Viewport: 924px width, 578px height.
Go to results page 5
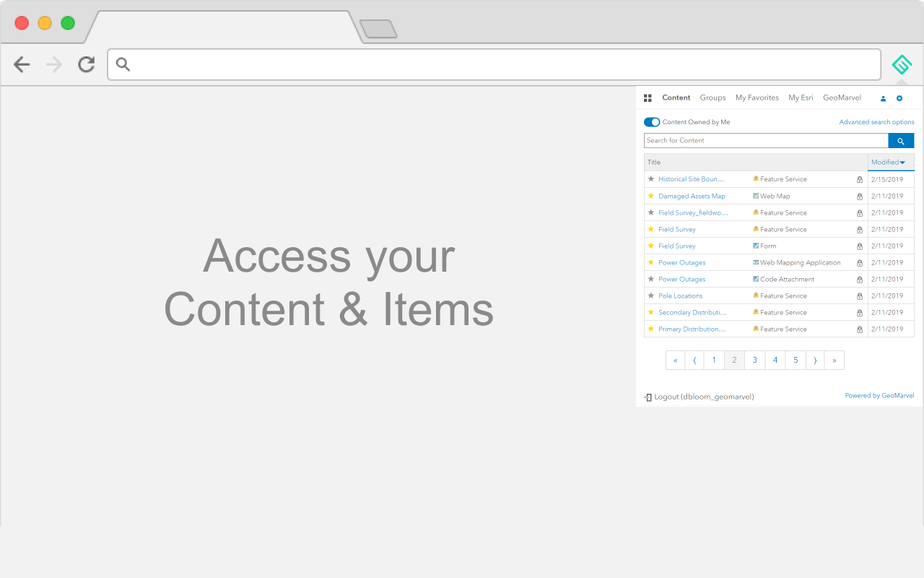(x=796, y=361)
